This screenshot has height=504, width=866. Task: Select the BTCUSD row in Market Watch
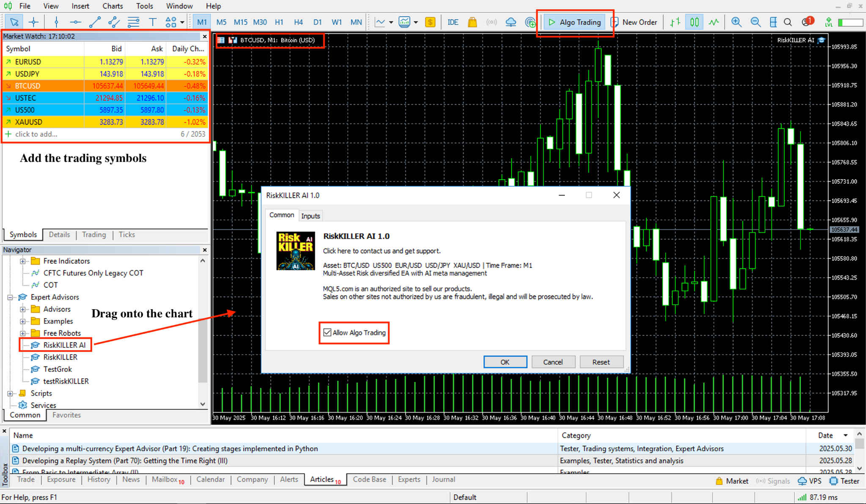[x=106, y=86]
